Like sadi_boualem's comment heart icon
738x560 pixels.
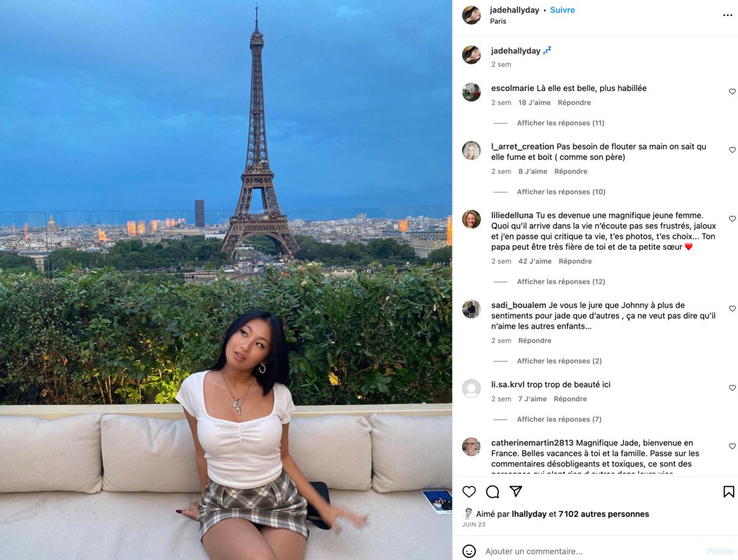click(732, 309)
